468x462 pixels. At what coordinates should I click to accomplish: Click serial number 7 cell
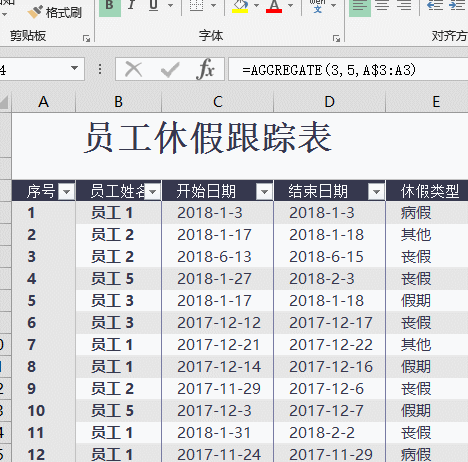point(43,345)
